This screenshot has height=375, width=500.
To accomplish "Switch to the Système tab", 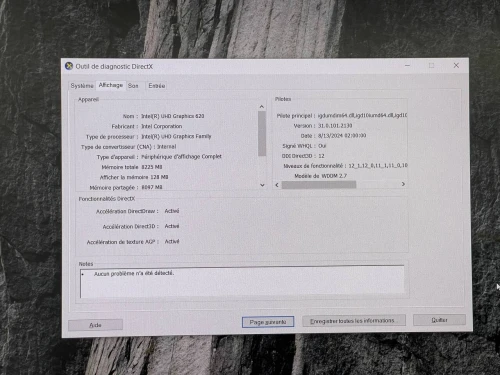I will point(82,86).
